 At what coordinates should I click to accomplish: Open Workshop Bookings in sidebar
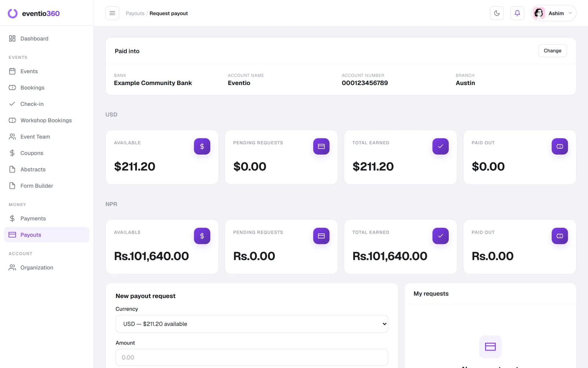(47, 120)
